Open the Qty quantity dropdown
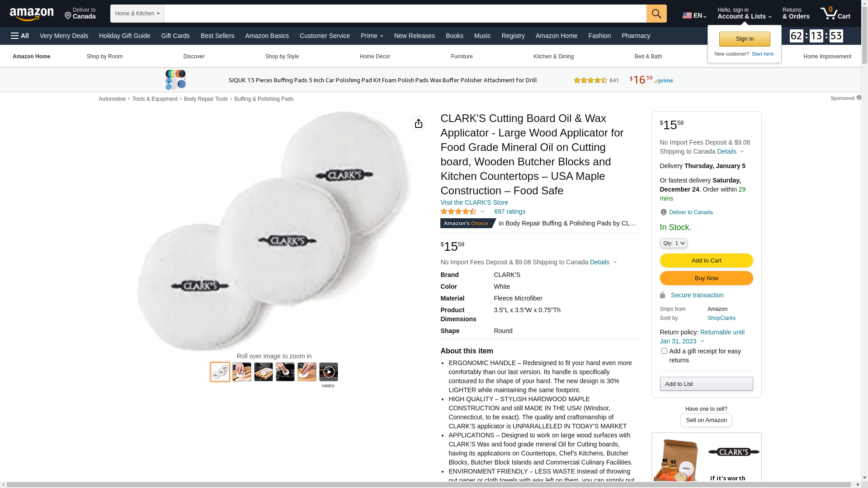 click(x=674, y=243)
